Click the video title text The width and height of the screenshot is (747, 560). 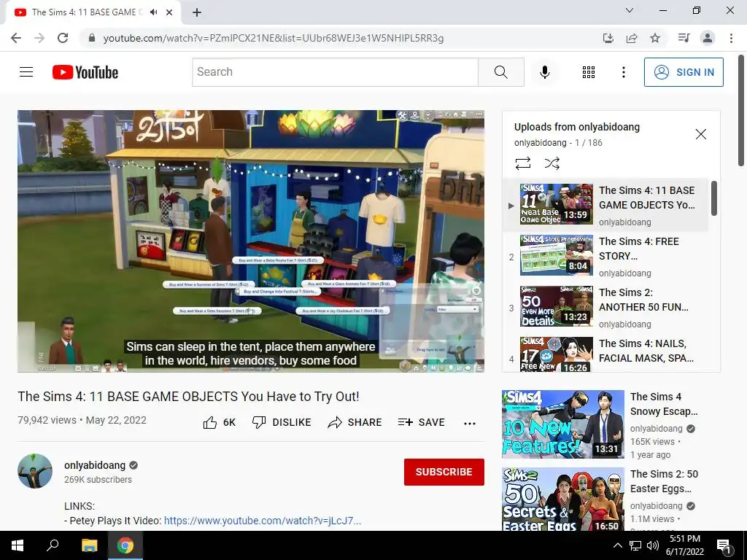tap(188, 397)
